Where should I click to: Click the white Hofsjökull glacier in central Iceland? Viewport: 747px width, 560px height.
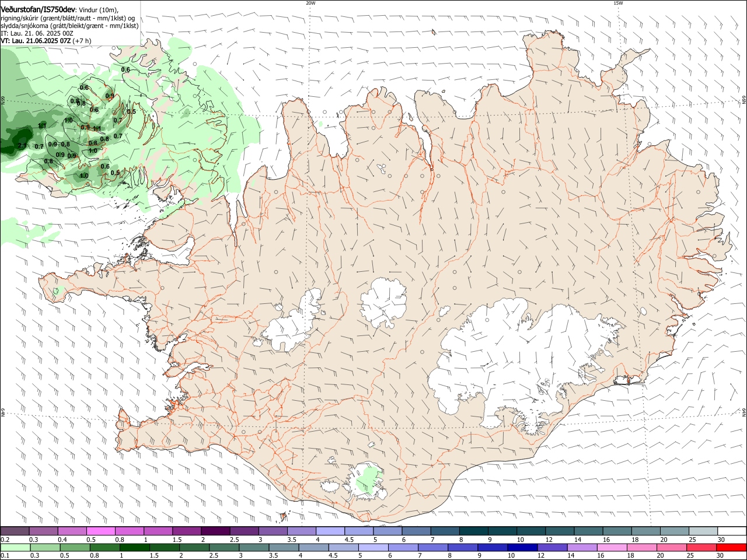(x=383, y=302)
